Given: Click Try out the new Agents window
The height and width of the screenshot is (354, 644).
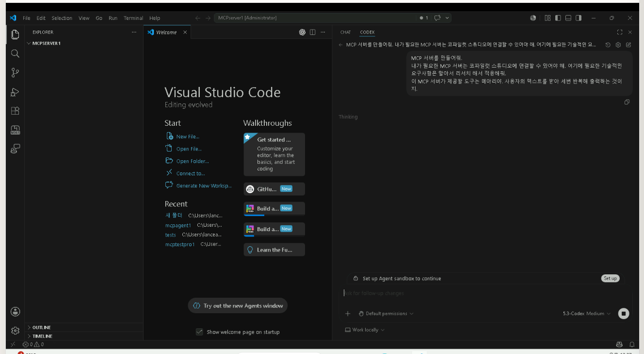Looking at the screenshot, I should (238, 305).
